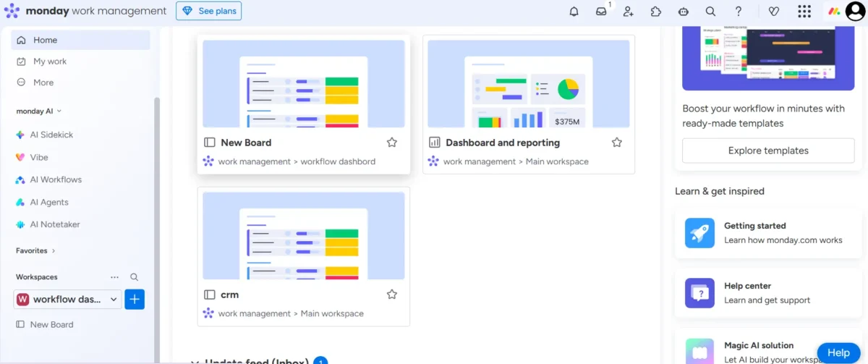Open the help question mark icon
The image size is (868, 364).
[739, 12]
